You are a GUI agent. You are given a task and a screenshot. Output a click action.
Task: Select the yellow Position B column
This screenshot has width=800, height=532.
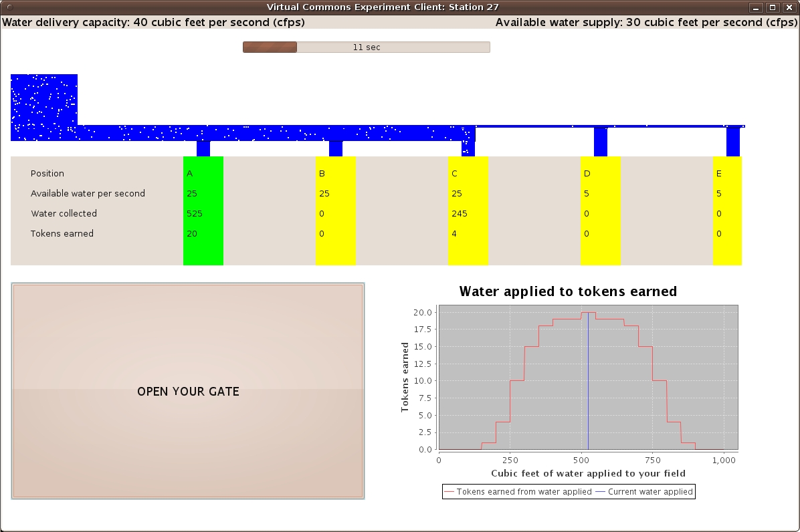click(335, 211)
